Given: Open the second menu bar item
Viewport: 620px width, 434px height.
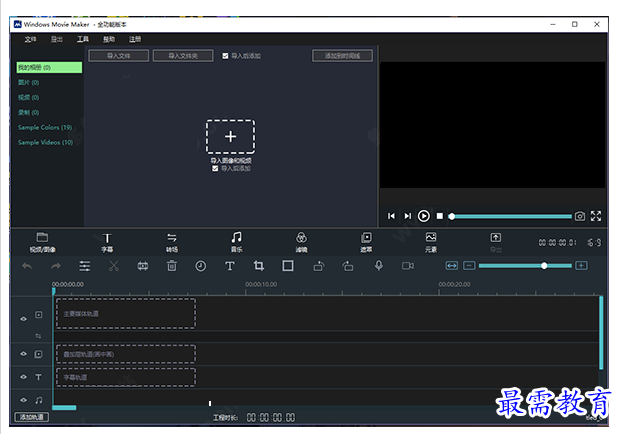Looking at the screenshot, I should coord(57,39).
